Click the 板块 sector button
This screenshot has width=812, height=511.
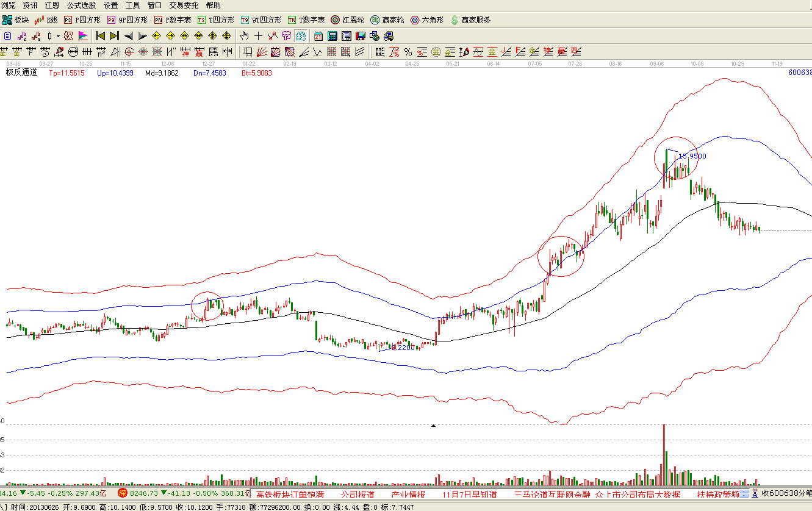pyautogui.click(x=16, y=20)
